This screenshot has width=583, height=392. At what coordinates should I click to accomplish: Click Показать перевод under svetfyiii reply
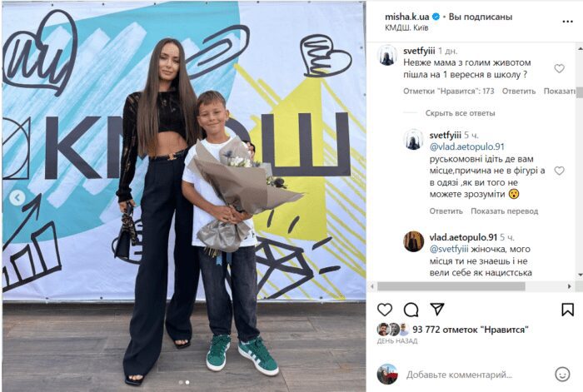coord(504,211)
